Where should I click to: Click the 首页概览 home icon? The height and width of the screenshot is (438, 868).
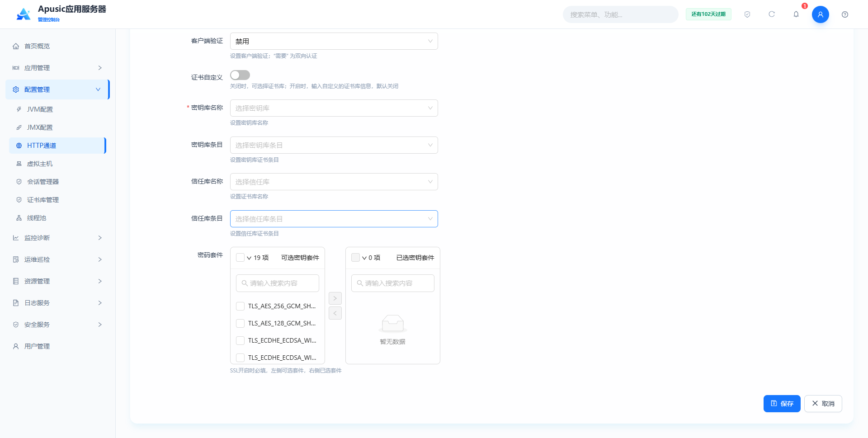[16, 46]
